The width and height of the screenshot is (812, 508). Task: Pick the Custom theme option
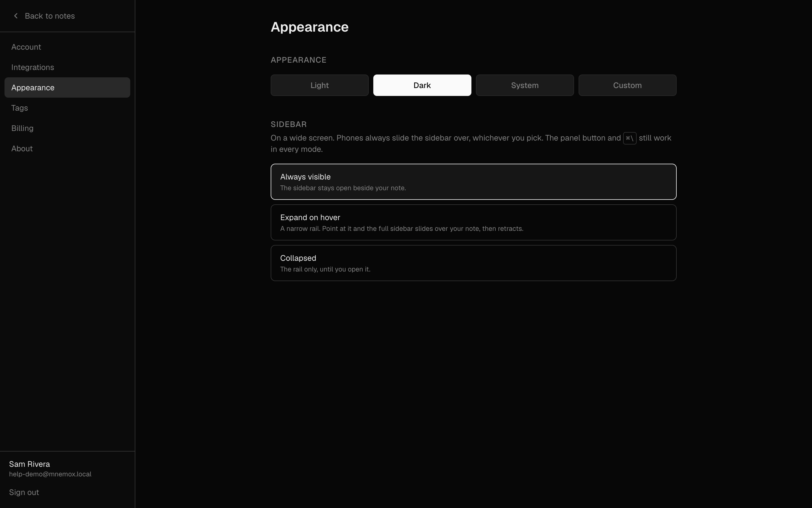click(x=627, y=85)
